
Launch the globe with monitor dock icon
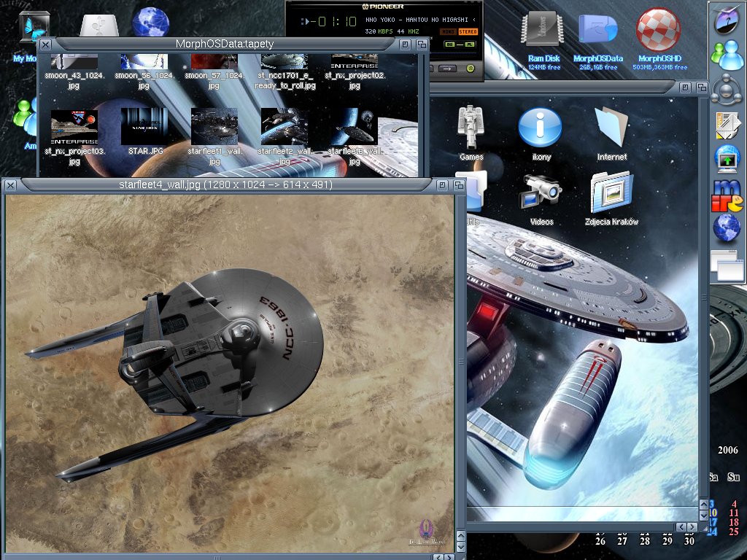(x=727, y=158)
